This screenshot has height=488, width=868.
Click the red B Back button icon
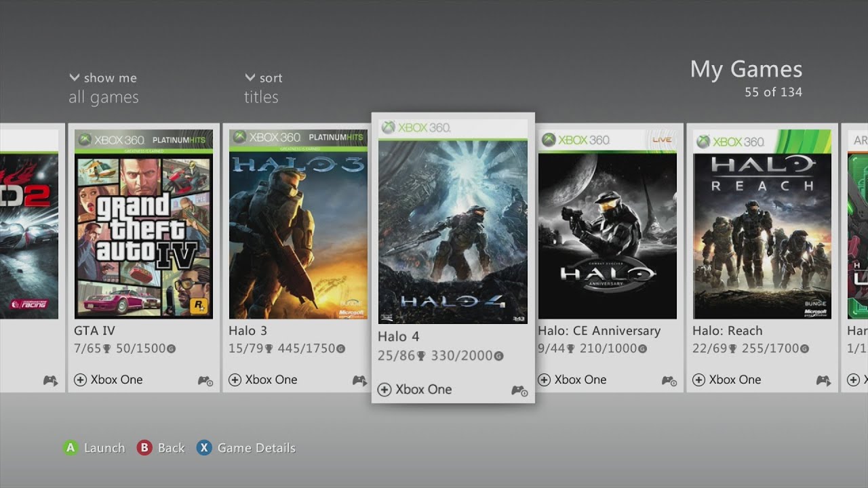click(x=144, y=447)
